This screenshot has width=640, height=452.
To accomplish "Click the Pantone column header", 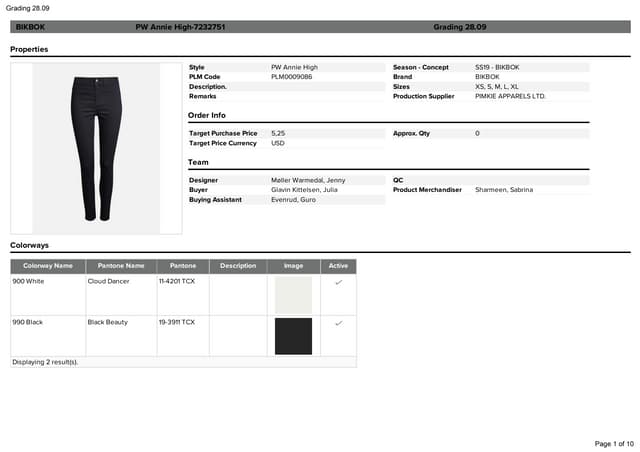I will (x=183, y=266).
